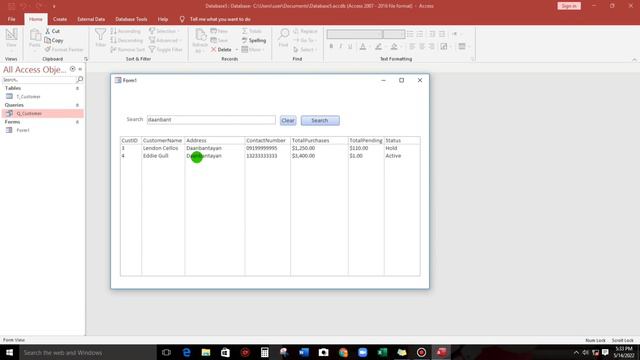Collapse the Queries group in navigation pane
Image resolution: width=640 pixels, height=360 pixels.
point(77,105)
